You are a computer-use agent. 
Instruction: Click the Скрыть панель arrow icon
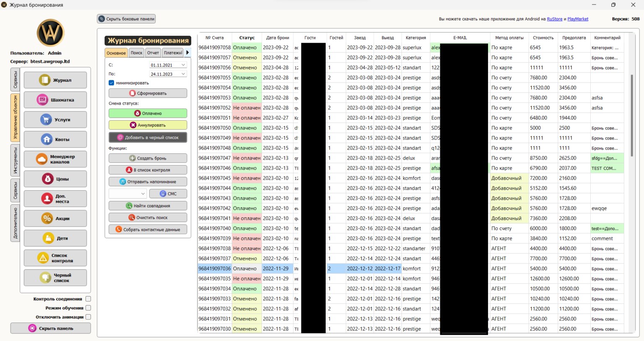pos(32,328)
